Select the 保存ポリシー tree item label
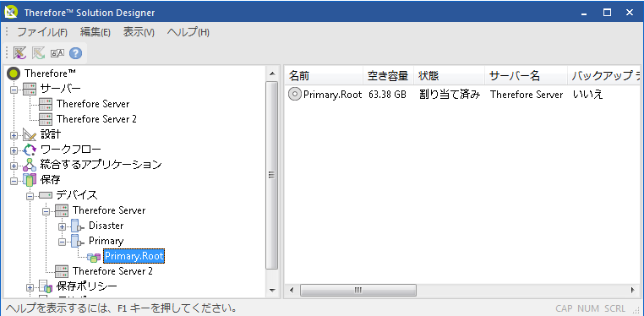This screenshot has width=644, height=316. pyautogui.click(x=87, y=286)
